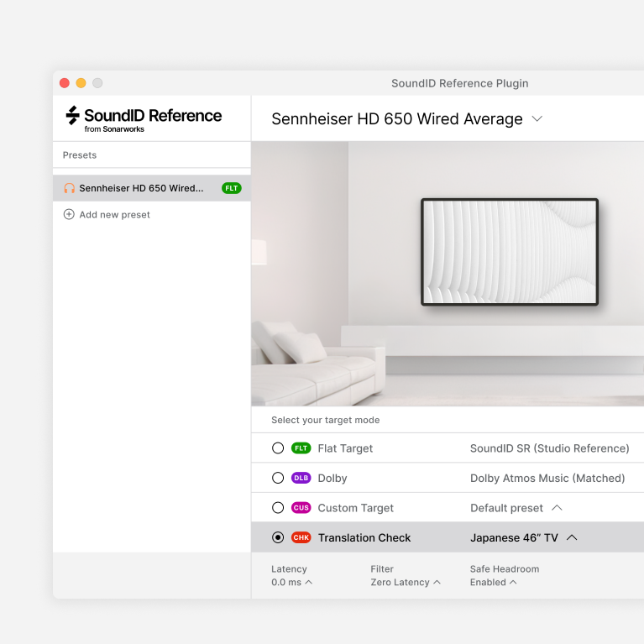The image size is (644, 644).
Task: Select the Dolby radio button
Action: tap(278, 478)
